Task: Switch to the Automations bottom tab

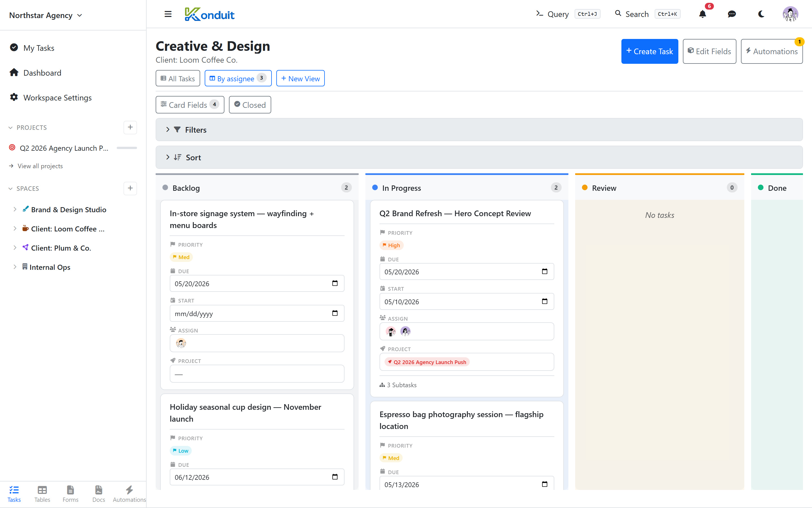Action: [x=129, y=494]
